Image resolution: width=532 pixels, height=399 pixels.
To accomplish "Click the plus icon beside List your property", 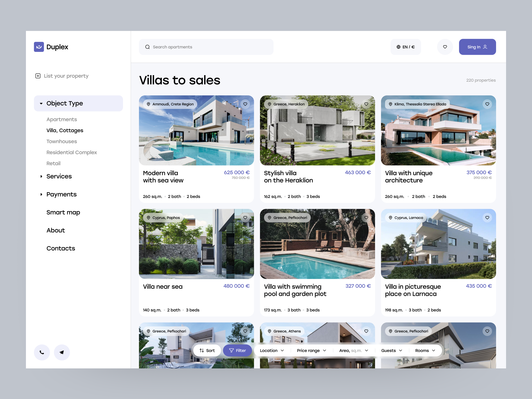I will tap(38, 76).
